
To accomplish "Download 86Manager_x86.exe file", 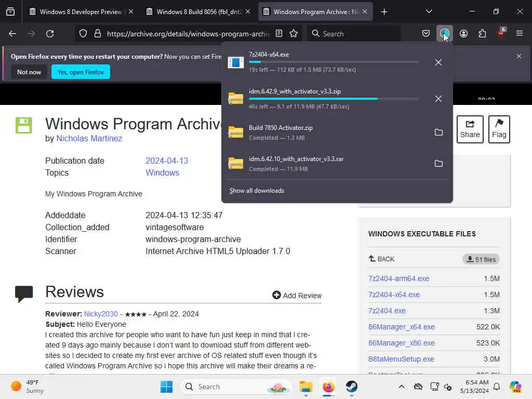I will (x=402, y=343).
